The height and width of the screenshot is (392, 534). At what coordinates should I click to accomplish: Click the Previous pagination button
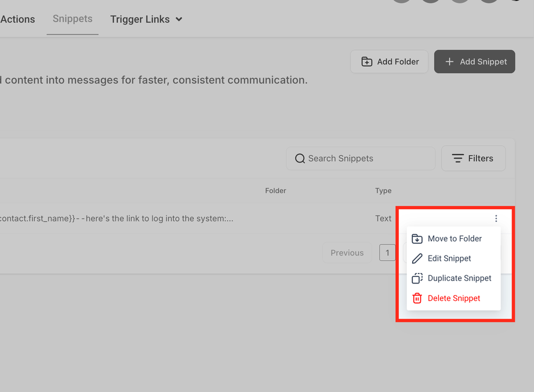[347, 253]
